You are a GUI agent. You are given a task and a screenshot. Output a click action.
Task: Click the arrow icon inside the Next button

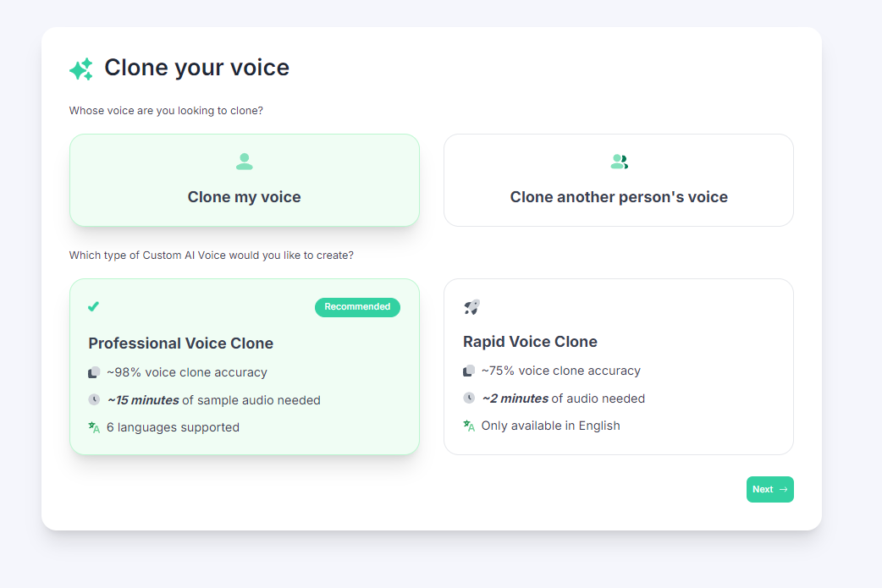pos(783,489)
